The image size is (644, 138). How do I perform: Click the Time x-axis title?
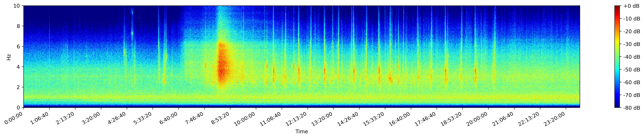tap(301, 132)
